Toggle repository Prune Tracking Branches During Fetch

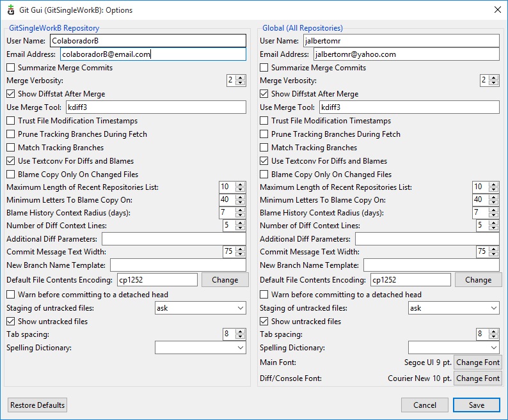[11, 134]
